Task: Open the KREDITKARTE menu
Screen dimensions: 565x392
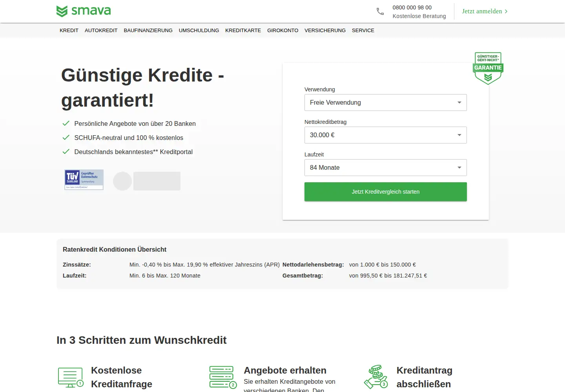Action: 243,30
